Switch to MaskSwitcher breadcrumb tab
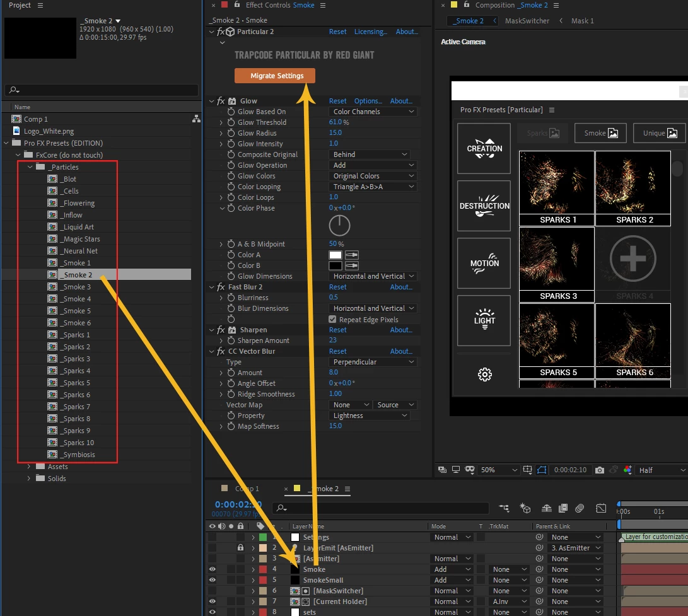Image resolution: width=688 pixels, height=616 pixels. coord(527,21)
